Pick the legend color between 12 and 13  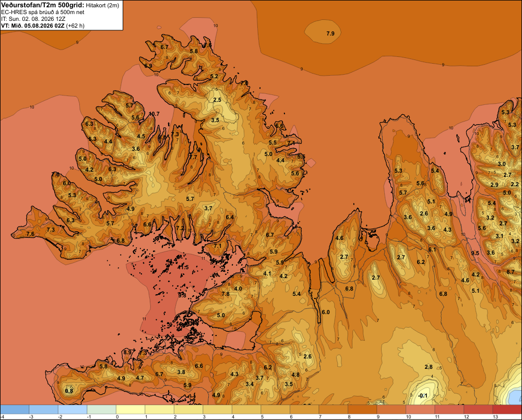478,409
